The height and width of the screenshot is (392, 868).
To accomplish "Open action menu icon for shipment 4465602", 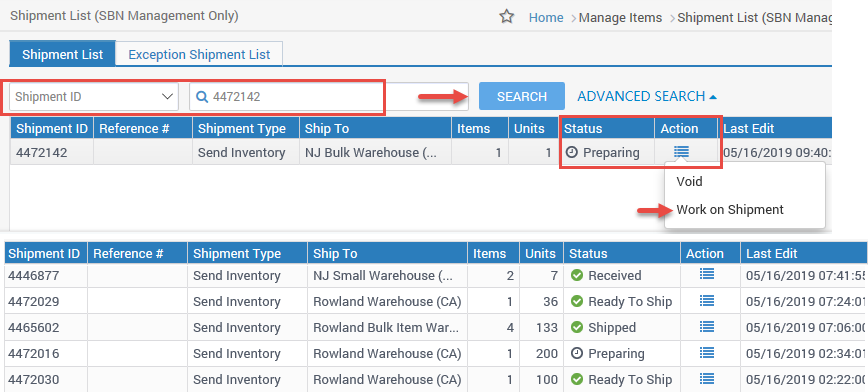I will [x=707, y=326].
